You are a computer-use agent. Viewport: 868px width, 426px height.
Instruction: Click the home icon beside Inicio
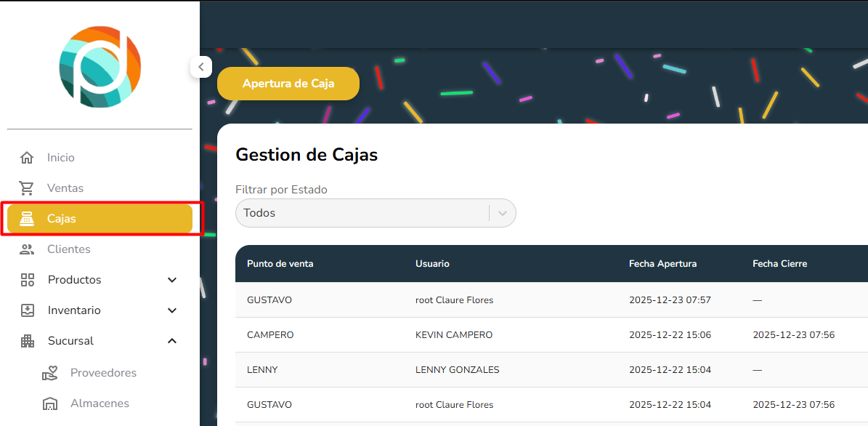(x=27, y=158)
